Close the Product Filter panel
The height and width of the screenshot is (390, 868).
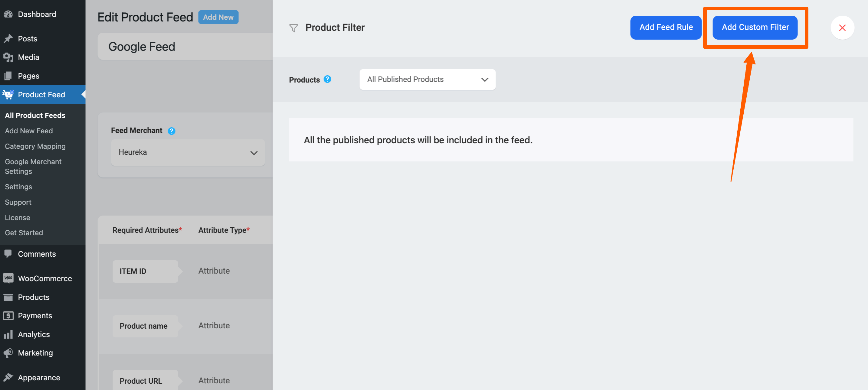coord(842,28)
